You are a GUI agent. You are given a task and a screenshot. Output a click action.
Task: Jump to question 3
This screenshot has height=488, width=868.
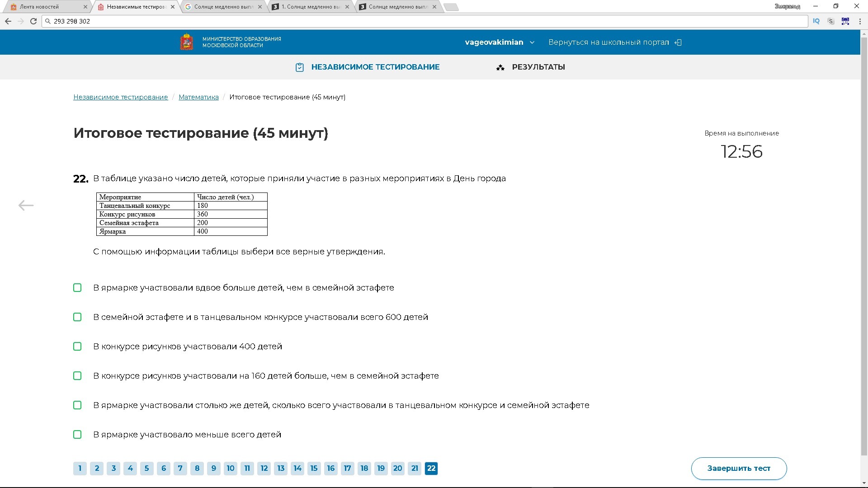113,469
